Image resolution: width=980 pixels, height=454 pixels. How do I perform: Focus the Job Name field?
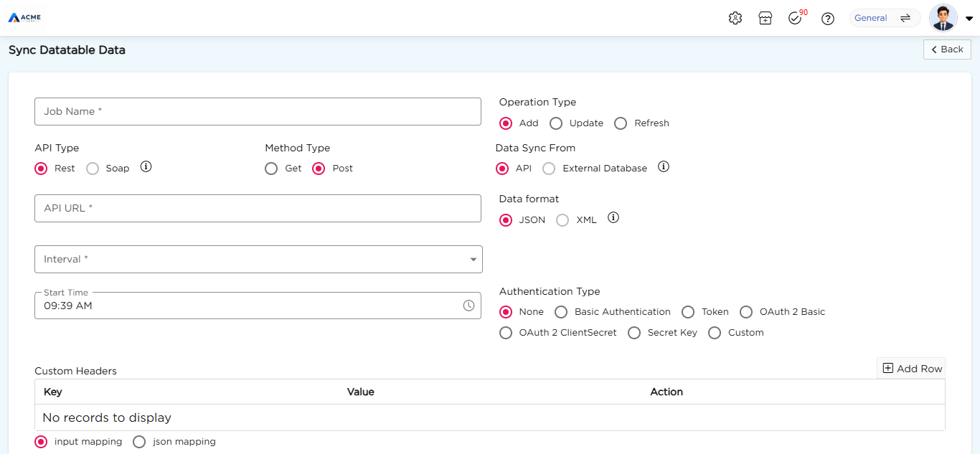coord(258,111)
